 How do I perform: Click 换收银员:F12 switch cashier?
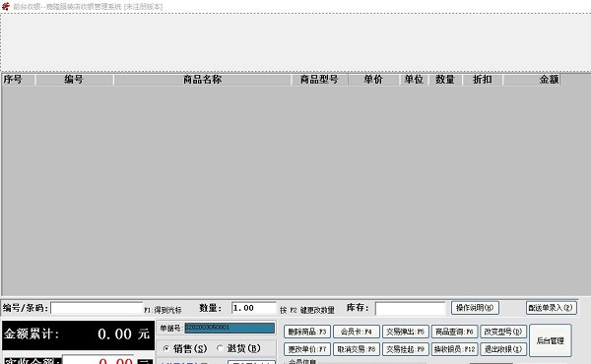pos(454,349)
